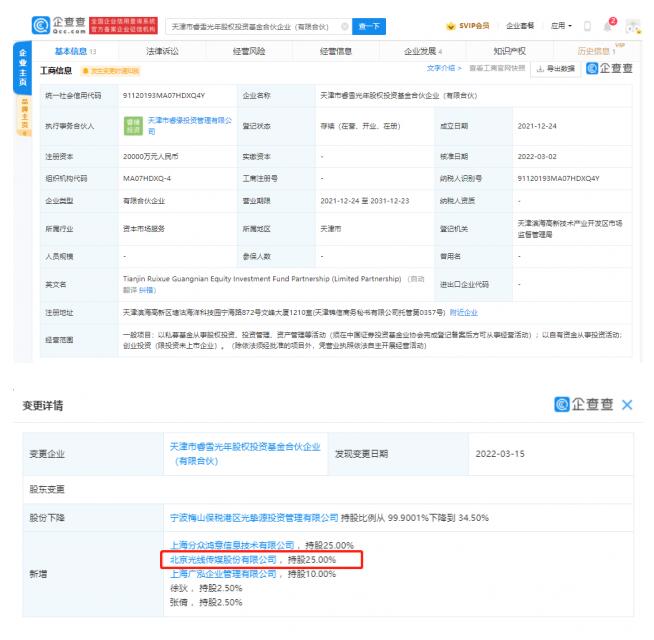This screenshot has width=654, height=640.
Task: Click the green partner logo badge
Action: [x=133, y=126]
